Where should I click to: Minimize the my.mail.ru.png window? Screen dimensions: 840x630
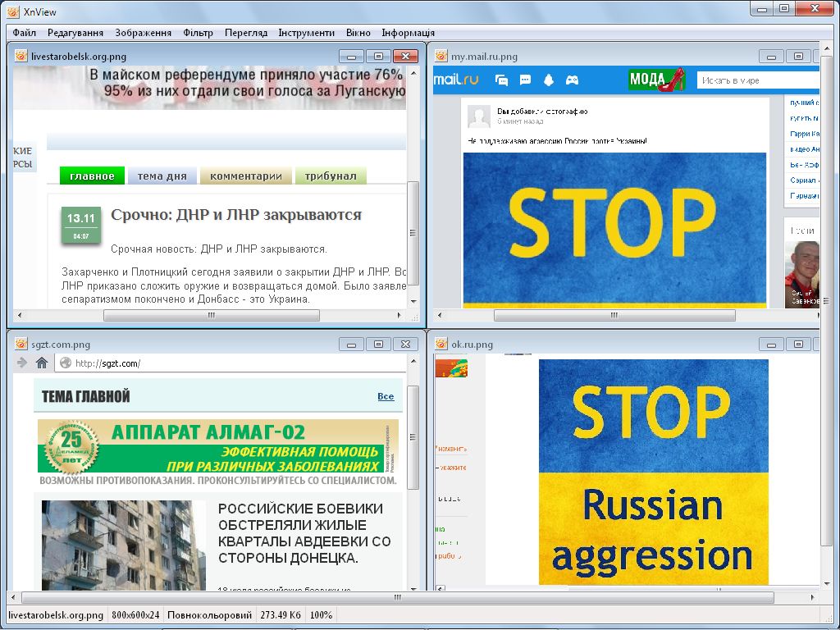click(771, 57)
